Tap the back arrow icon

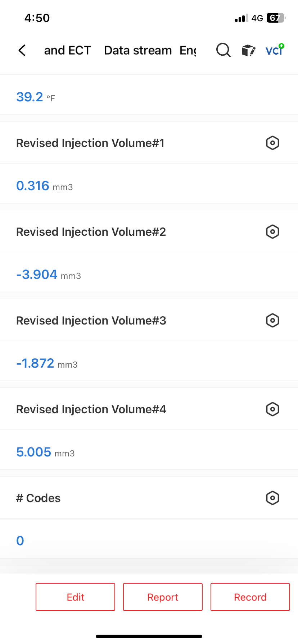coord(22,50)
